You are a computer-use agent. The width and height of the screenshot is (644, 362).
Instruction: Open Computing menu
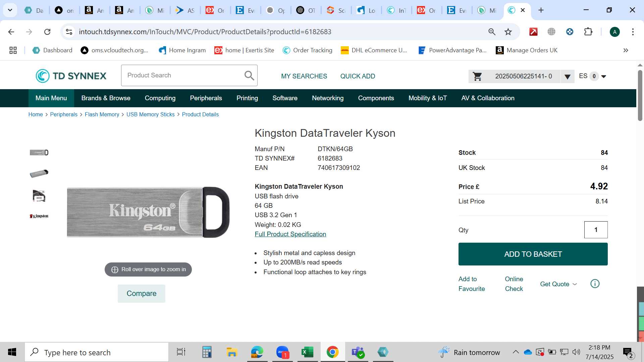160,98
